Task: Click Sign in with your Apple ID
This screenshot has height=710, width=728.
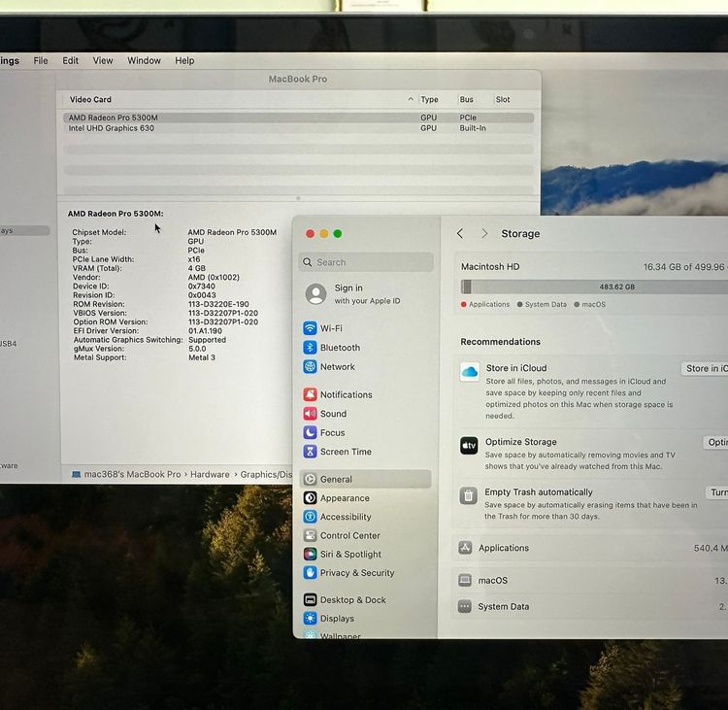Action: 367,293
